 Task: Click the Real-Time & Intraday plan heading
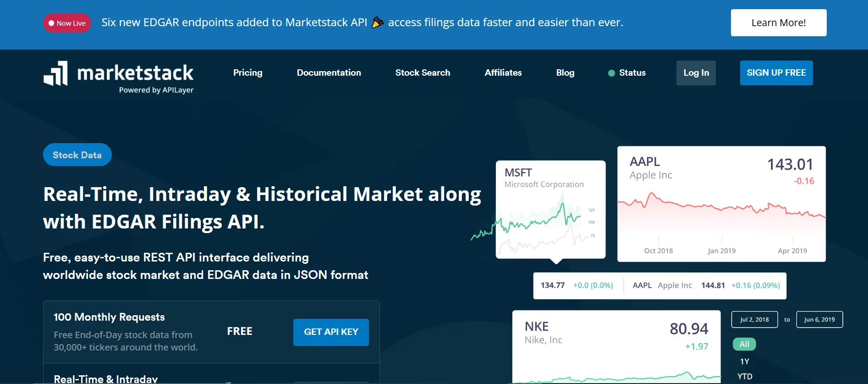point(106,379)
